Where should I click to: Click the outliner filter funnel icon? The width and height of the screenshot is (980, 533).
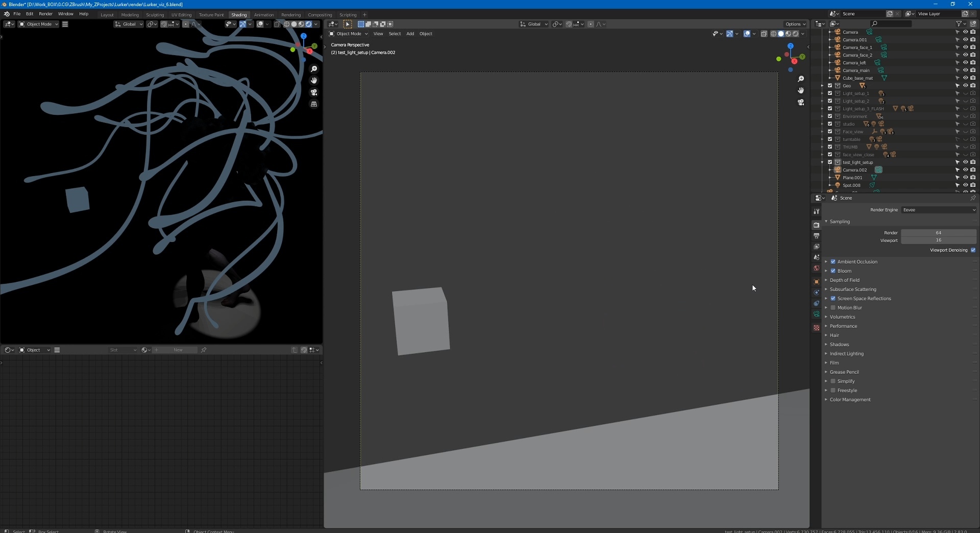(959, 23)
